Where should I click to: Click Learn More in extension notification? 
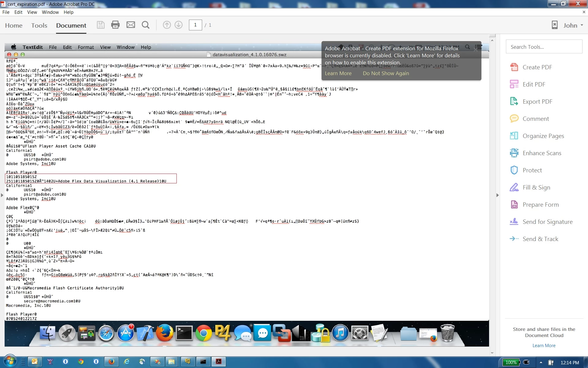338,73
